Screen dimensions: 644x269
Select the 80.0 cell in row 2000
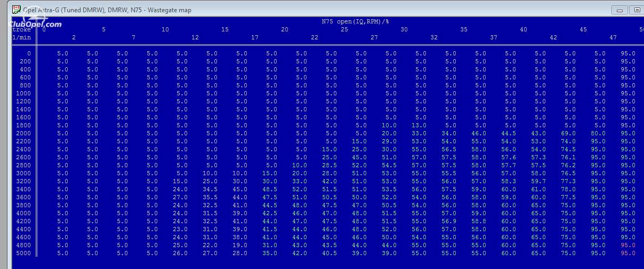pyautogui.click(x=598, y=134)
